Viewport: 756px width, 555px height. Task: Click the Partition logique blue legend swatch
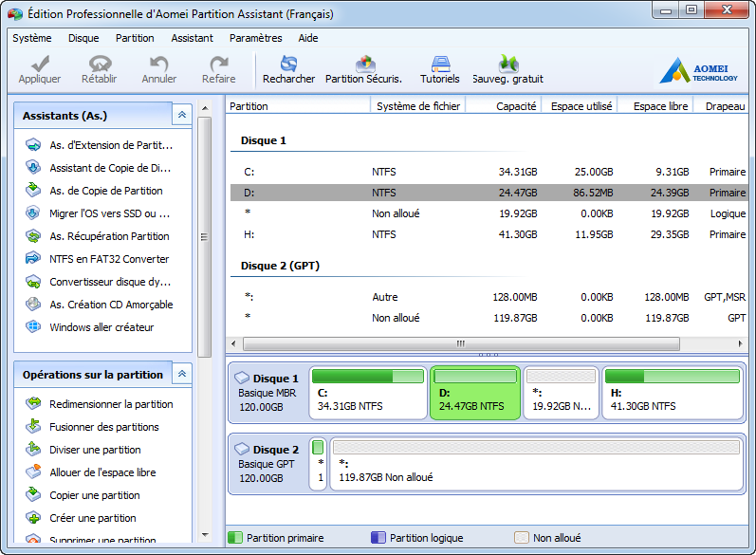pyautogui.click(x=378, y=537)
